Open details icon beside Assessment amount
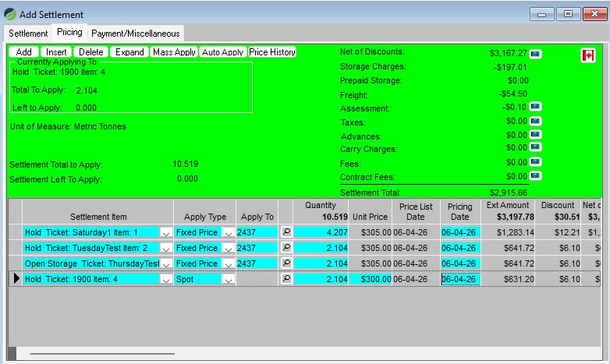 tap(535, 106)
